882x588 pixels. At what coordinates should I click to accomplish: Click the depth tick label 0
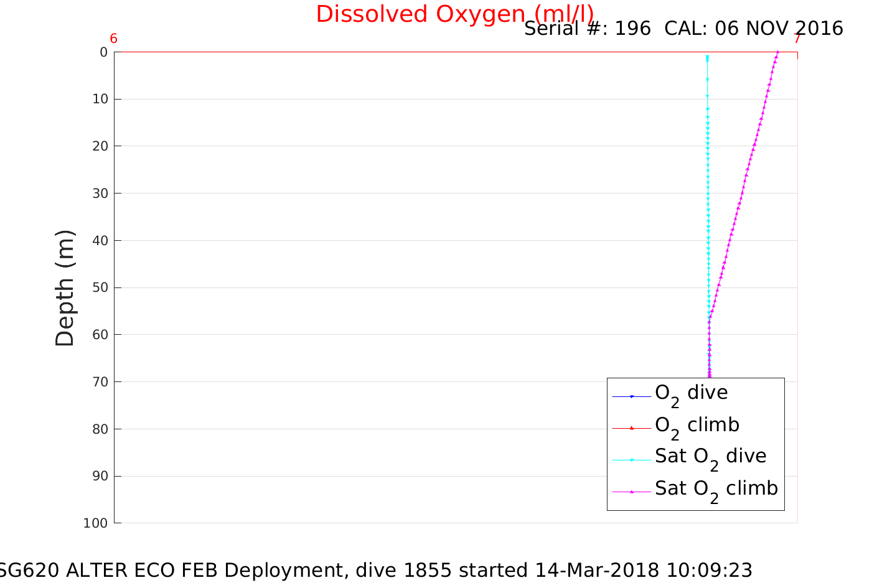(103, 52)
